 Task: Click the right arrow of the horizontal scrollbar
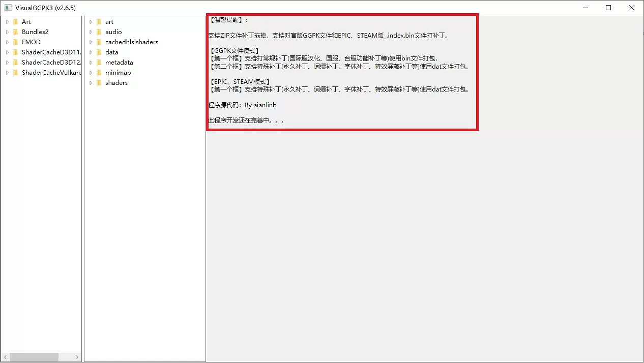77,357
